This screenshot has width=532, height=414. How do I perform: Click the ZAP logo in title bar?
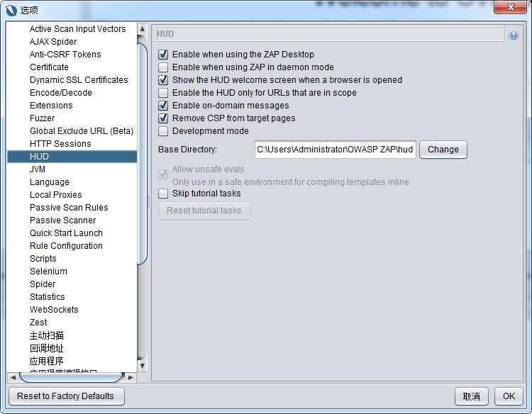pos(11,10)
